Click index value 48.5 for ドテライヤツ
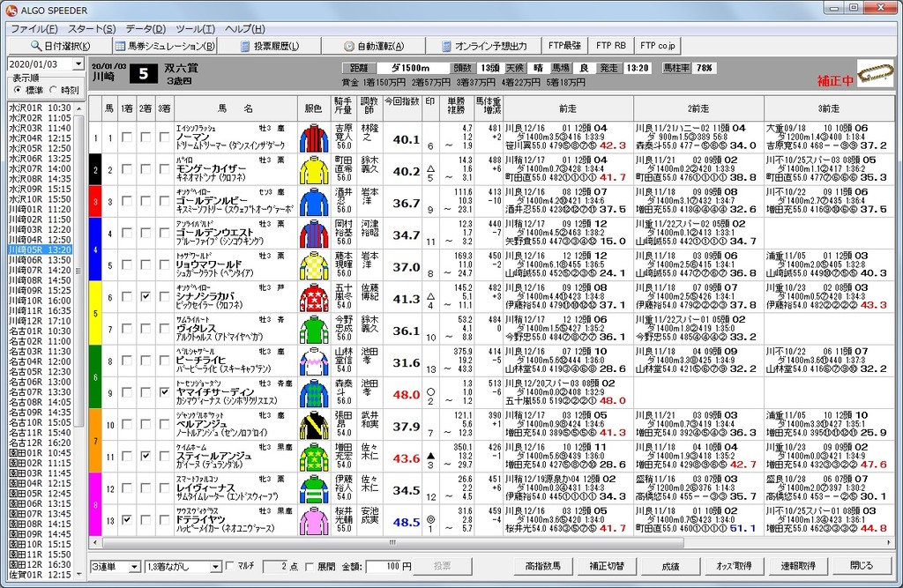The height and width of the screenshot is (588, 903). (407, 522)
